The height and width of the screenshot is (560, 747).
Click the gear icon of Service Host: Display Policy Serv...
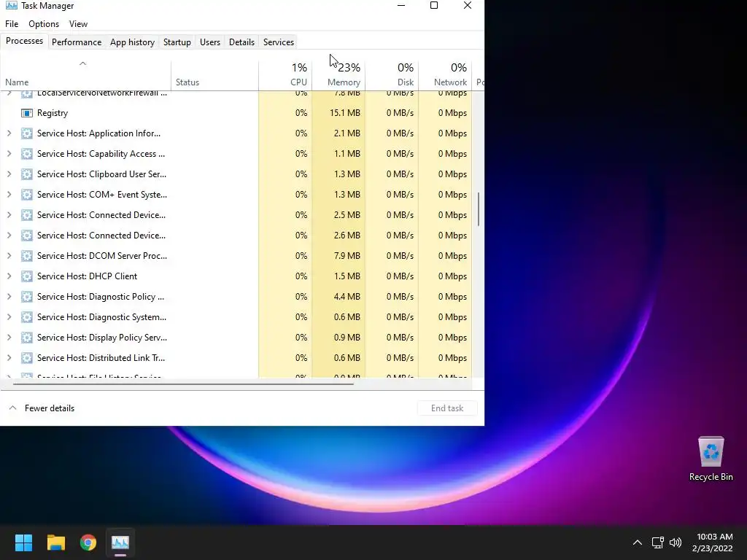click(x=27, y=338)
